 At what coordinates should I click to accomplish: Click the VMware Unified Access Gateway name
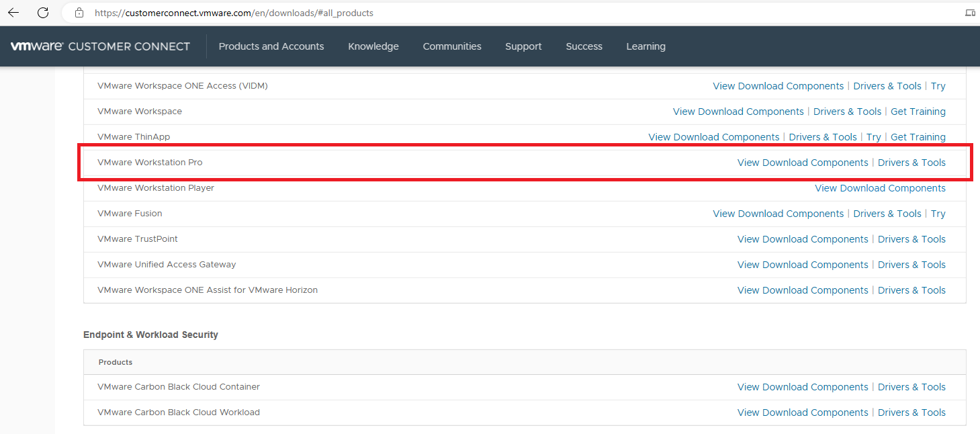coord(167,265)
